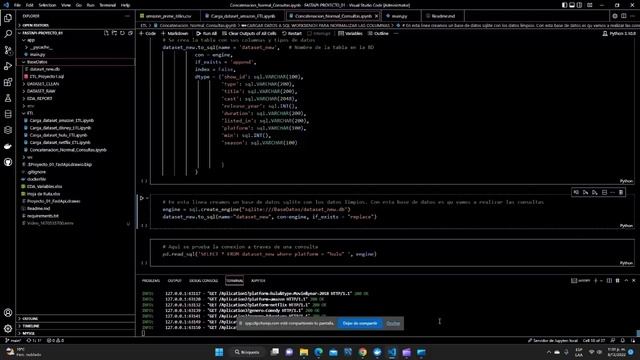Image resolution: width=640 pixels, height=360 pixels.
Task: Click New File icon in explorer header
Action: pos(107,33)
